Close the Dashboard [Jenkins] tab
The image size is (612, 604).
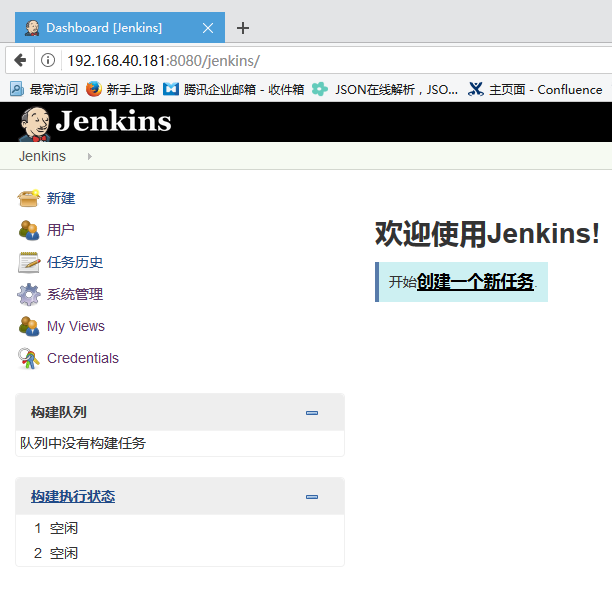(208, 28)
